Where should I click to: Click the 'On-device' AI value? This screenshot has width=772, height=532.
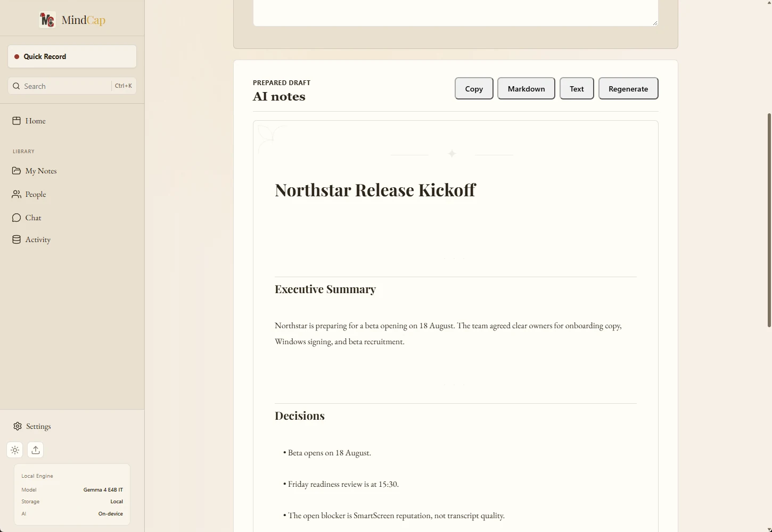pos(111,514)
